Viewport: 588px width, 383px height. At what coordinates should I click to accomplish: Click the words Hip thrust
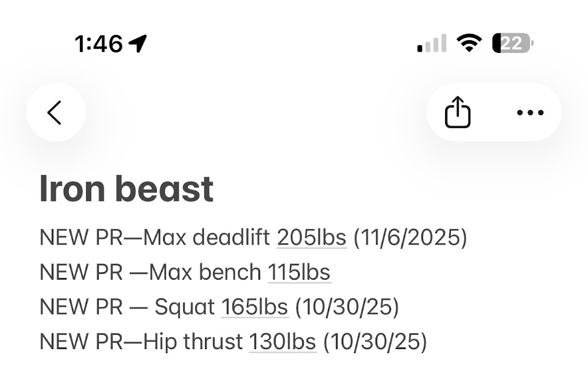pyautogui.click(x=192, y=342)
